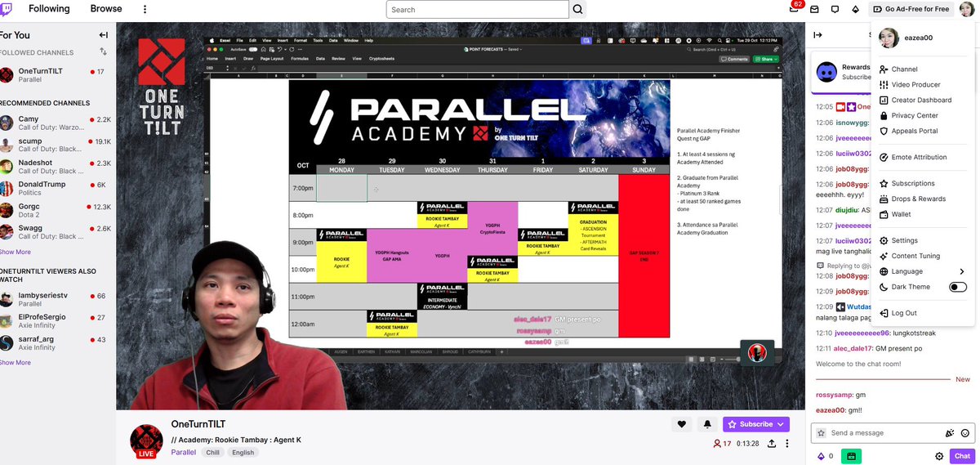Open Bits balance diamond showing 0
The height and width of the screenshot is (465, 980).
click(x=825, y=456)
